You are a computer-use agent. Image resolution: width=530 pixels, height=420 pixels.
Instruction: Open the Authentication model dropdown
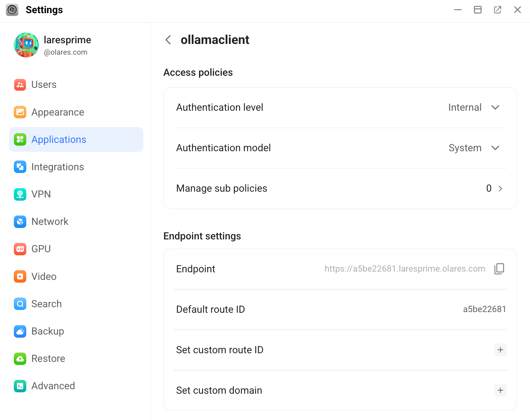pyautogui.click(x=495, y=148)
